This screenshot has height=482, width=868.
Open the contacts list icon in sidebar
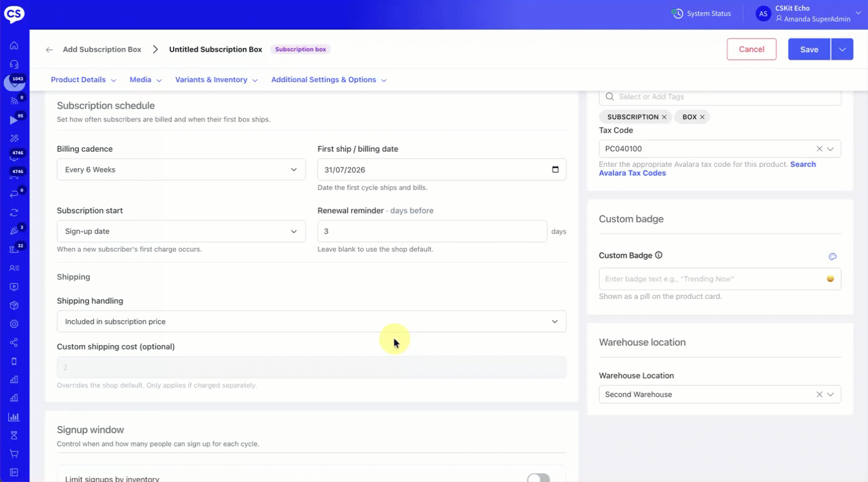[x=14, y=268]
